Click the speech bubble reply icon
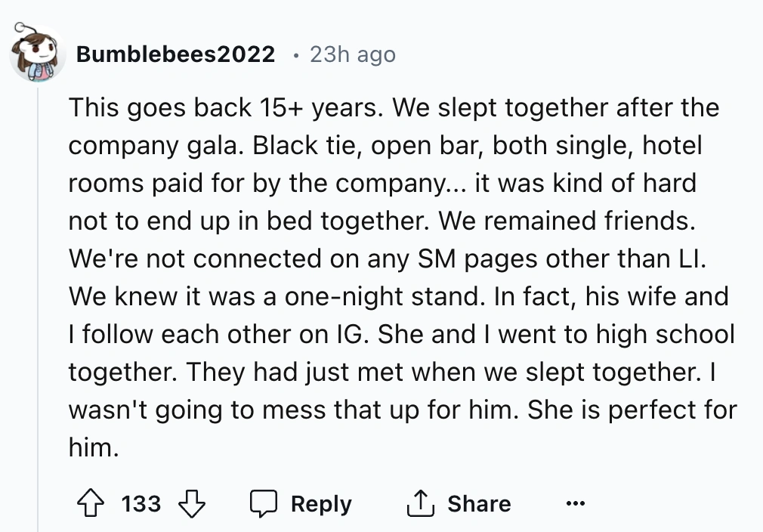This screenshot has width=763, height=532. coord(264,503)
